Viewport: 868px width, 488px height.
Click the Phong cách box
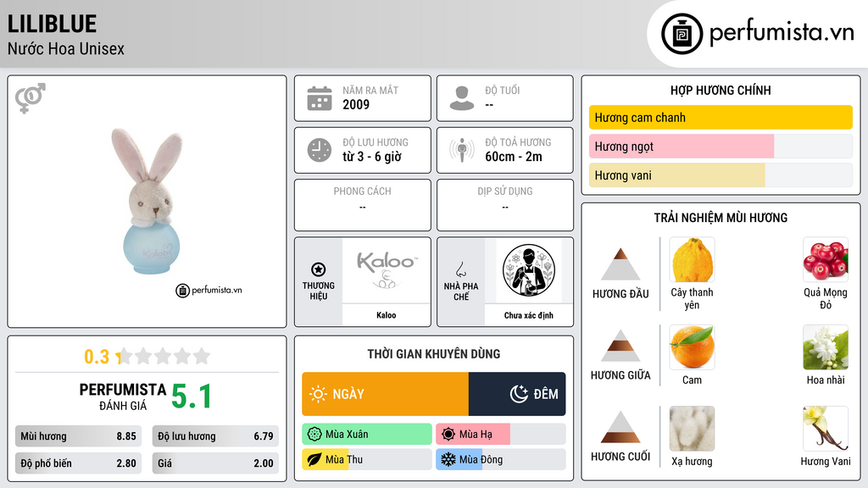coord(363,205)
